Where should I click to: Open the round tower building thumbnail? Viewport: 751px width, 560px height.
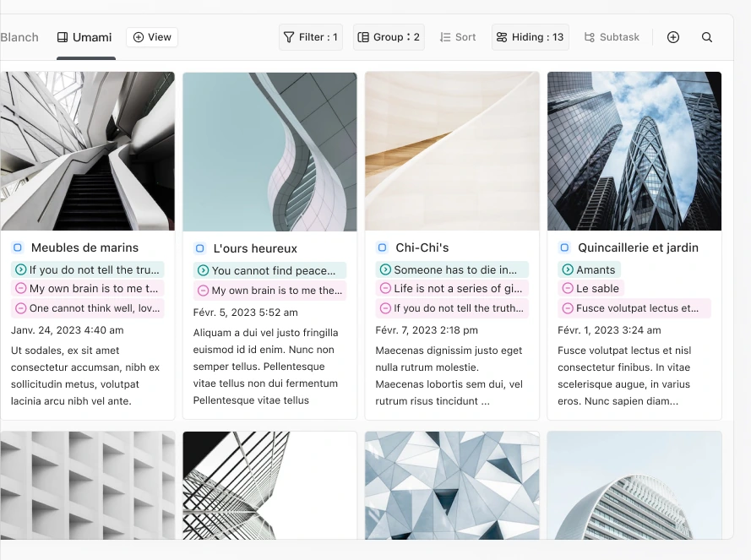pyautogui.click(x=634, y=486)
